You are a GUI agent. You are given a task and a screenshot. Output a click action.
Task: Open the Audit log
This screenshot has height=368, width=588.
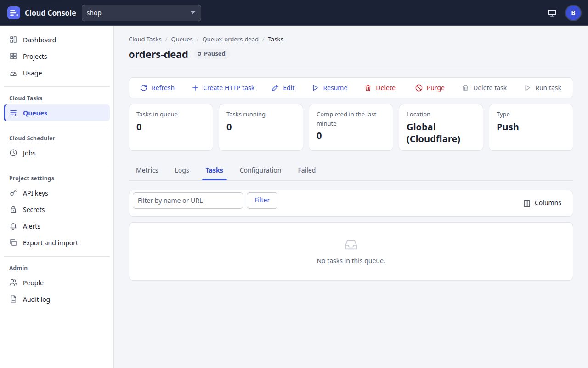tap(57, 299)
